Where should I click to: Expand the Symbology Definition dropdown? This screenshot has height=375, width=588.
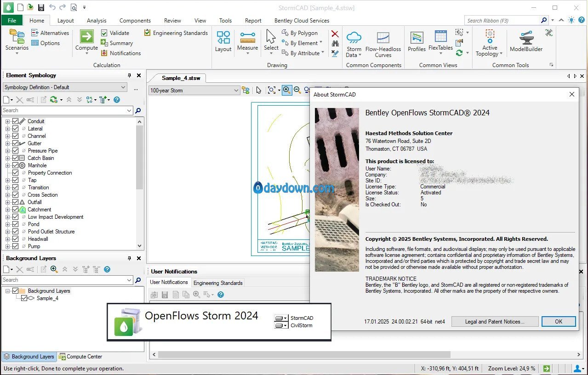(65, 87)
